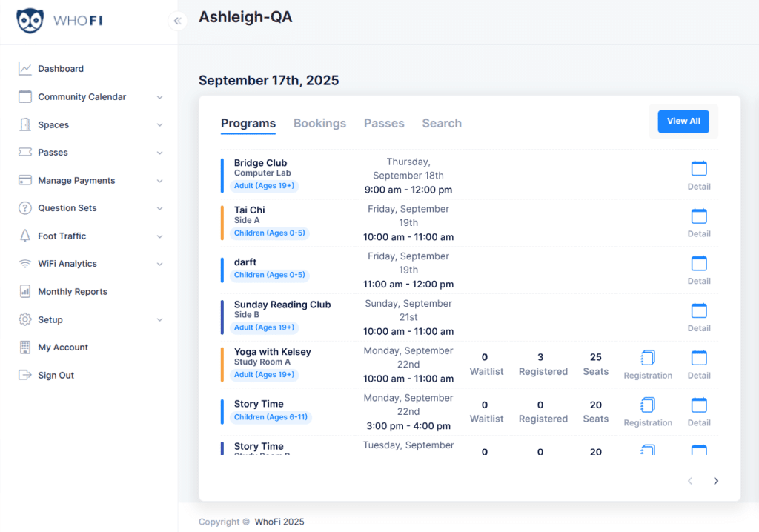Click the View All button
This screenshot has height=532, width=759.
click(x=683, y=122)
